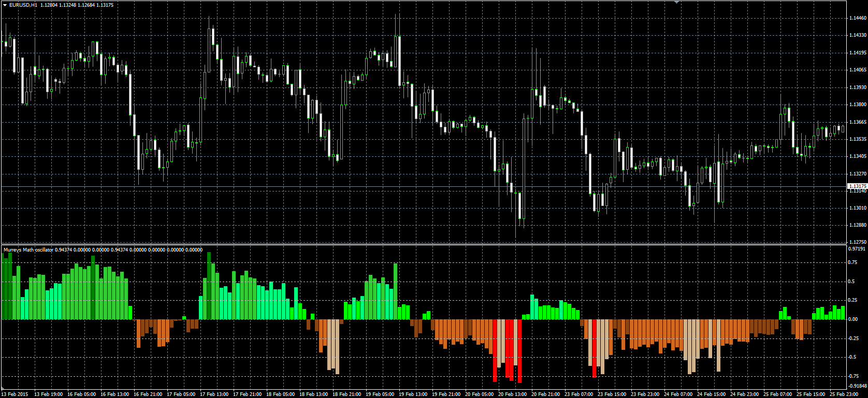Click the 16 Feb 13:00 time axis label
This screenshot has width=868, height=398.
tap(114, 394)
